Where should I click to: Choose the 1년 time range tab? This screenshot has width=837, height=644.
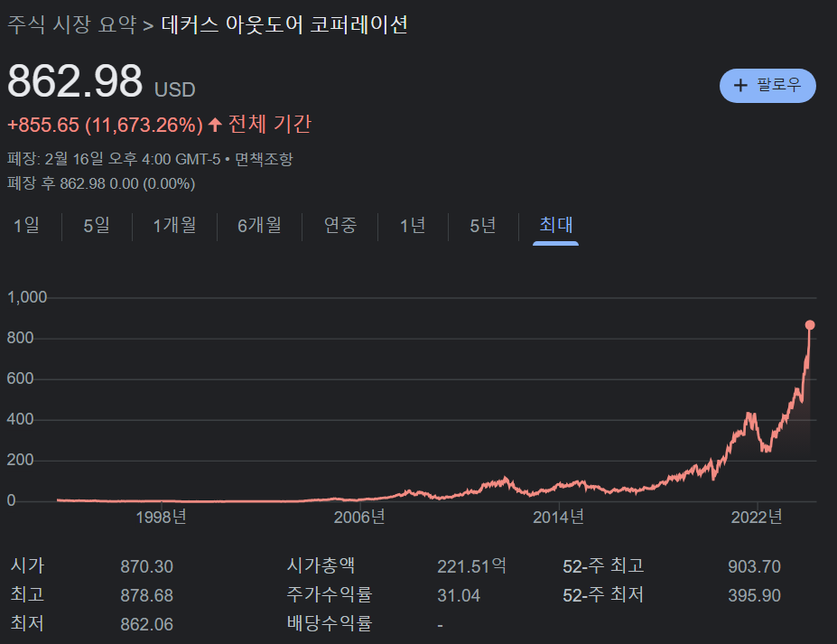(413, 225)
